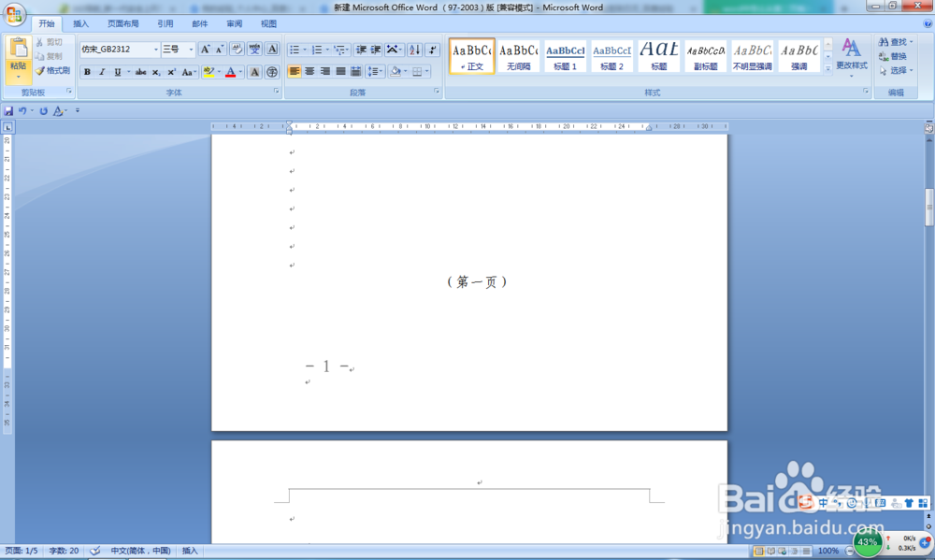Toggle Strikethrough formatting
This screenshot has width=935, height=560.
click(141, 72)
